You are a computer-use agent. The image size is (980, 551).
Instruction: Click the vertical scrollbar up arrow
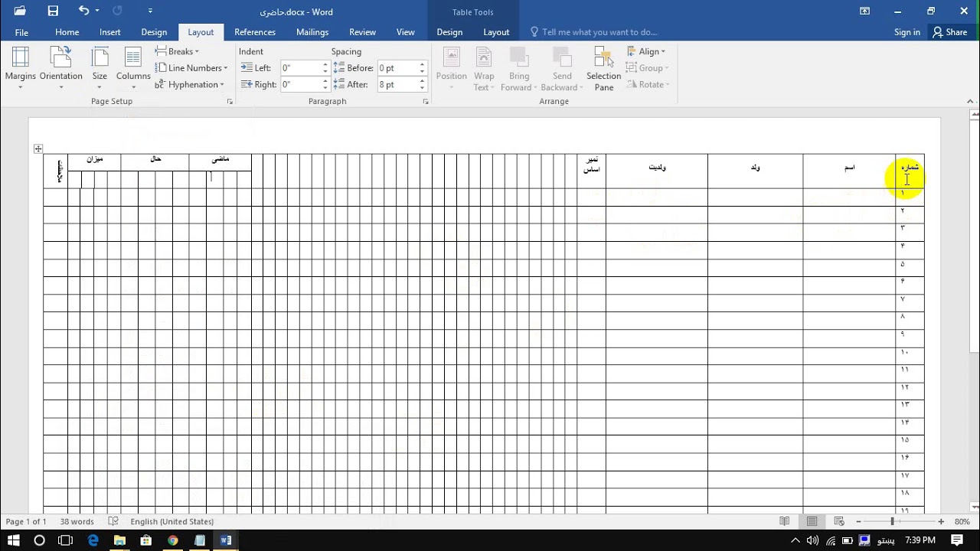974,116
